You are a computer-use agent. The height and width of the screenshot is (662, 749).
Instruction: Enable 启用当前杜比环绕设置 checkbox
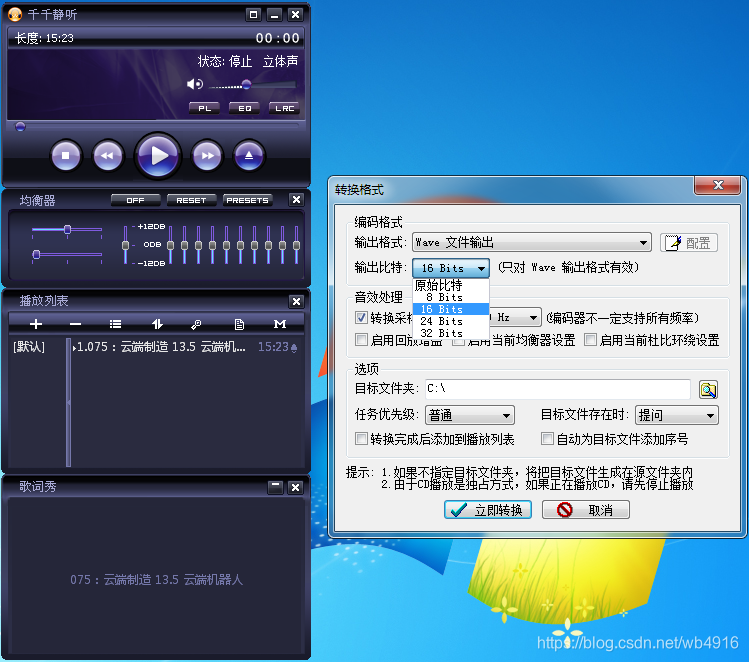[590, 340]
